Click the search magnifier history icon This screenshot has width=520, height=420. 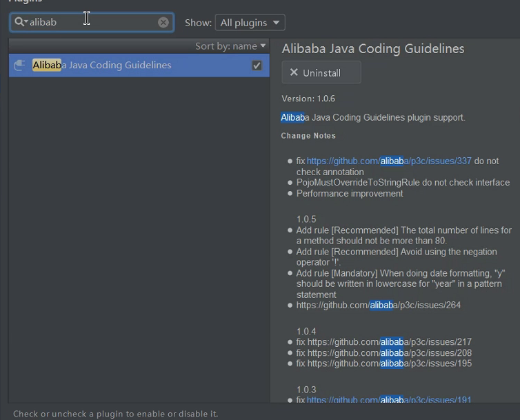coord(21,22)
